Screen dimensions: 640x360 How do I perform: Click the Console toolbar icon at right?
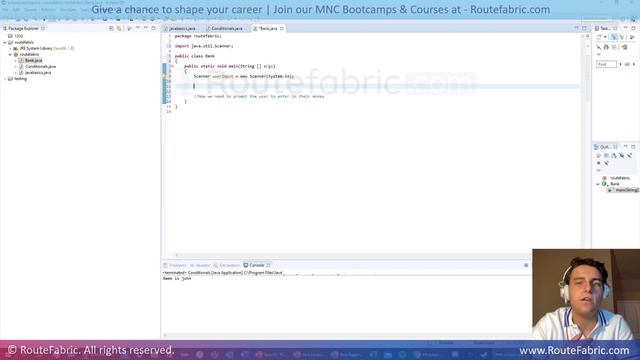click(x=526, y=265)
